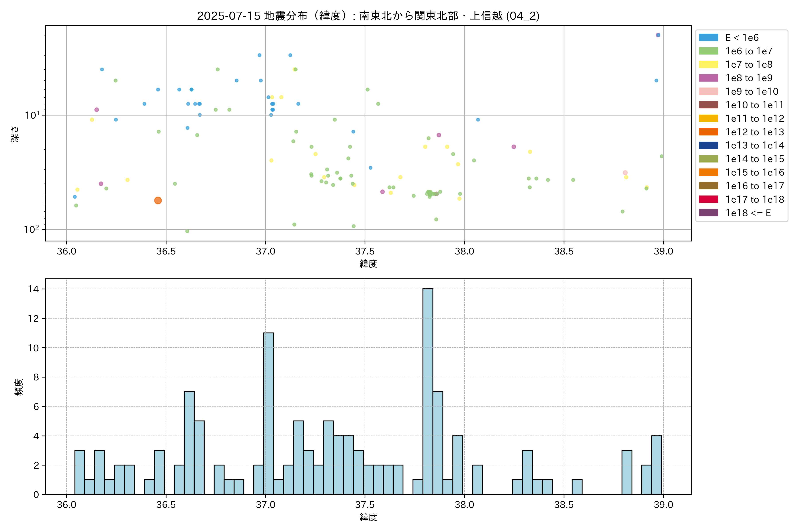Click the 頻度 y-axis label of histogram
The height and width of the screenshot is (532, 798).
pyautogui.click(x=19, y=387)
